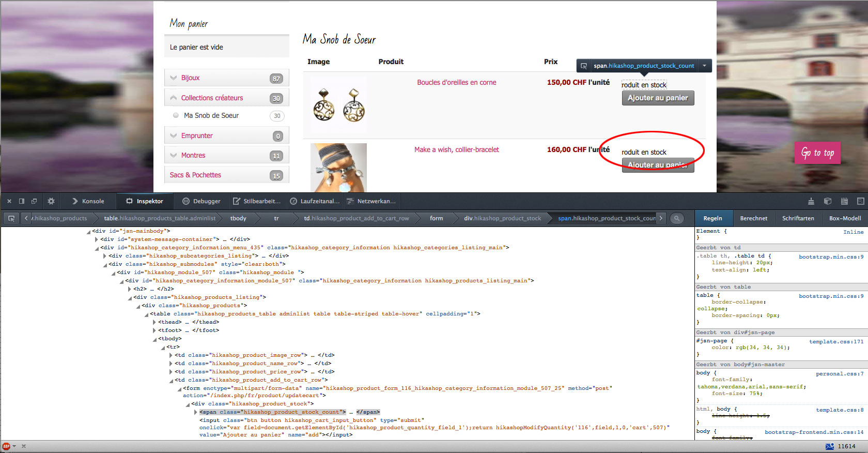Expand the hikashop_subcategories_listing div node
Screen dimensions: 868x453
(x=105, y=256)
